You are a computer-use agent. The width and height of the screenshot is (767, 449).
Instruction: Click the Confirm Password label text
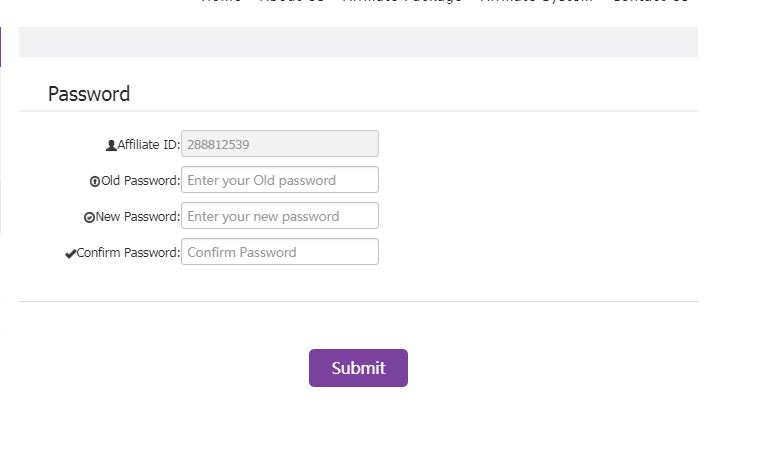coord(128,253)
